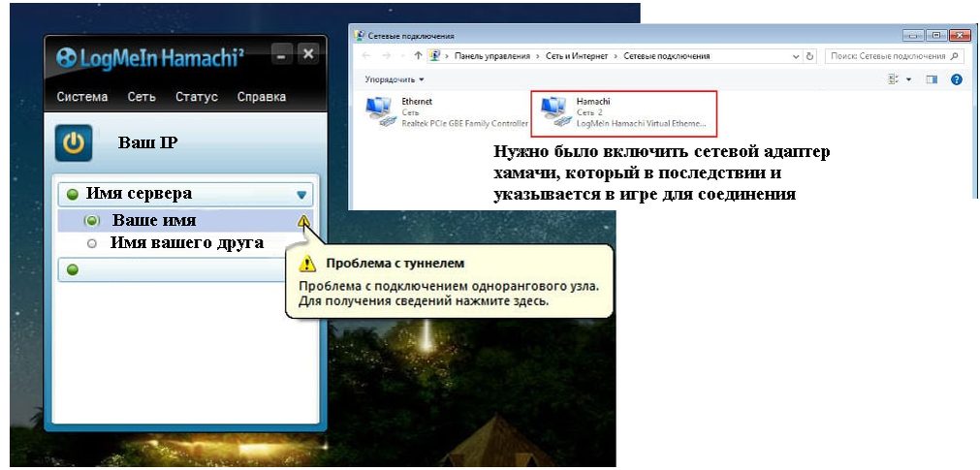Select the Ваше имя peer row
This screenshot has height=470, width=980.
tap(185, 221)
